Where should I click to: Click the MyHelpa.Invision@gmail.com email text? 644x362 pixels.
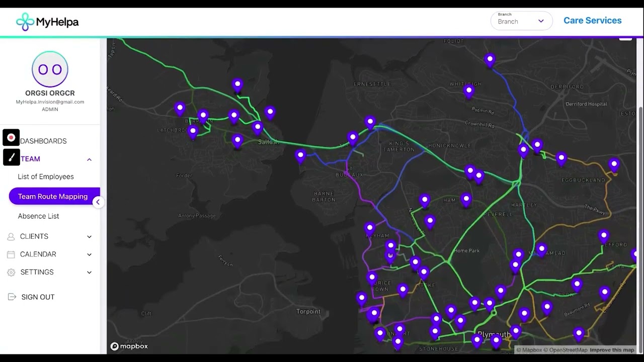pos(50,102)
